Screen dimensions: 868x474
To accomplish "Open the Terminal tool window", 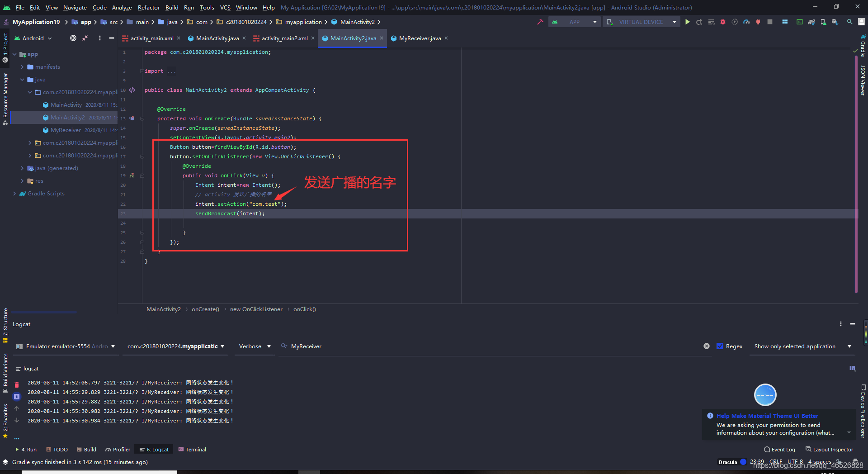I will tap(192, 449).
